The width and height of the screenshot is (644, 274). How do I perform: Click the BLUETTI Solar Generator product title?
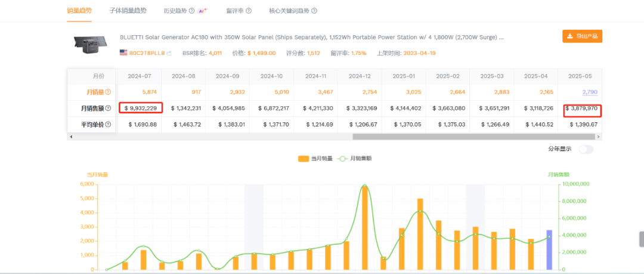(312, 38)
